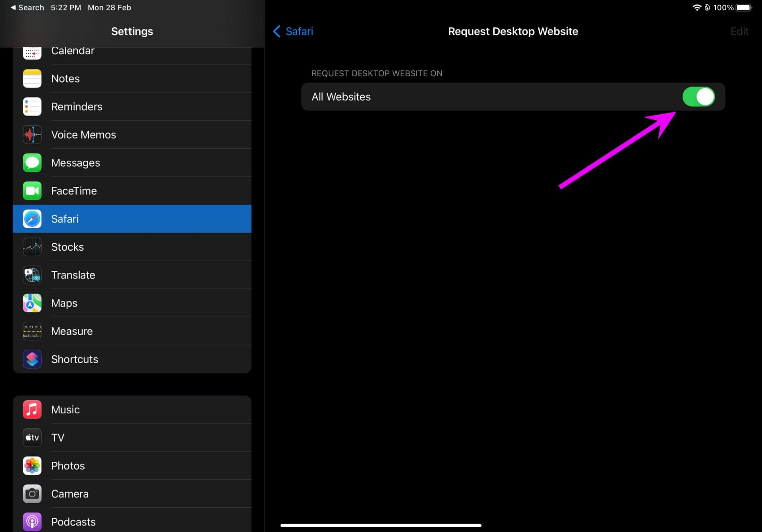This screenshot has width=762, height=532.
Task: Tap the Safari compass icon
Action: click(32, 219)
